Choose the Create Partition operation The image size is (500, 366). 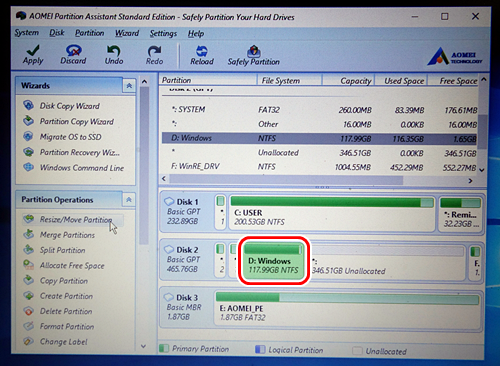tap(58, 296)
